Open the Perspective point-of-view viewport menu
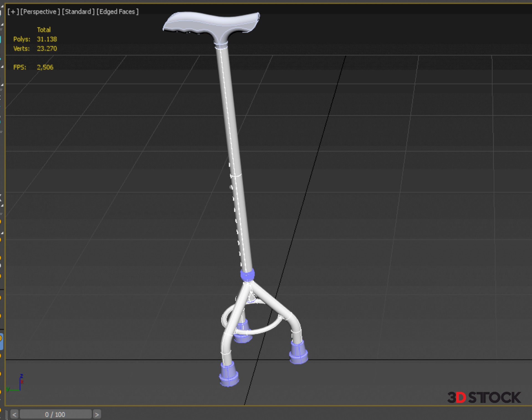 [x=40, y=12]
